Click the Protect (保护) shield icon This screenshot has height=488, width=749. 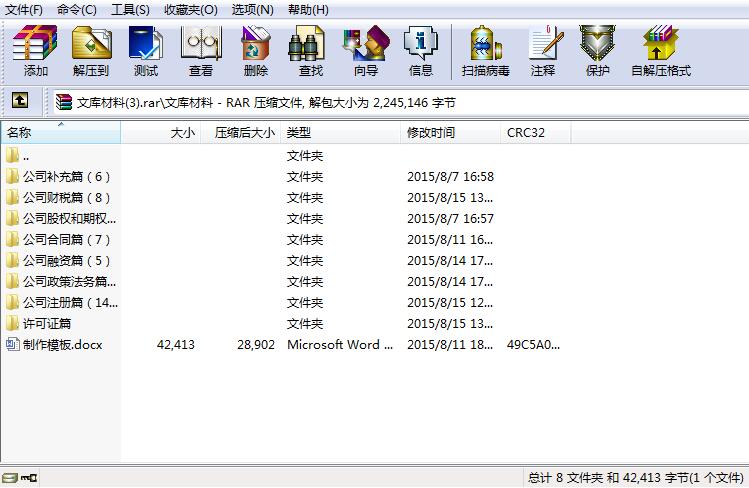(x=598, y=52)
